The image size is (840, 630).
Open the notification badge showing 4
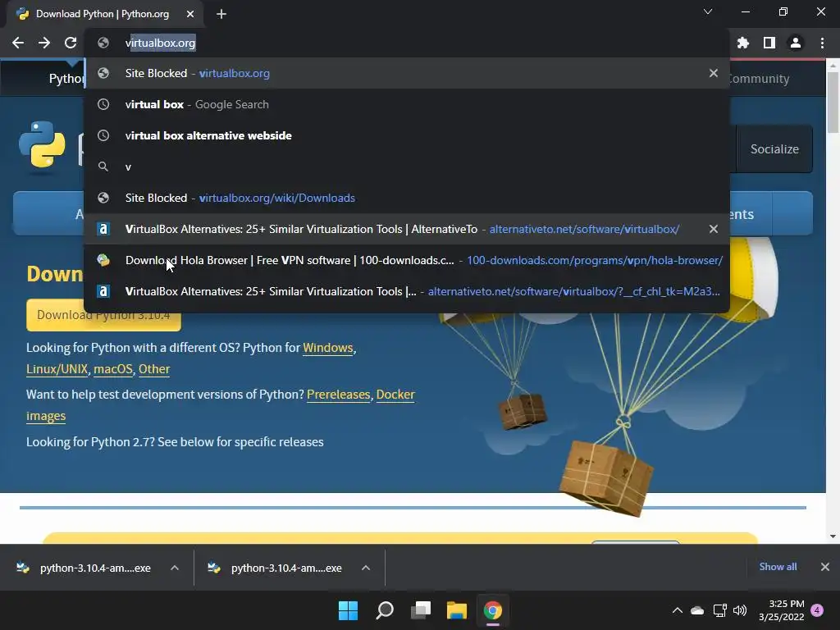pos(817,610)
